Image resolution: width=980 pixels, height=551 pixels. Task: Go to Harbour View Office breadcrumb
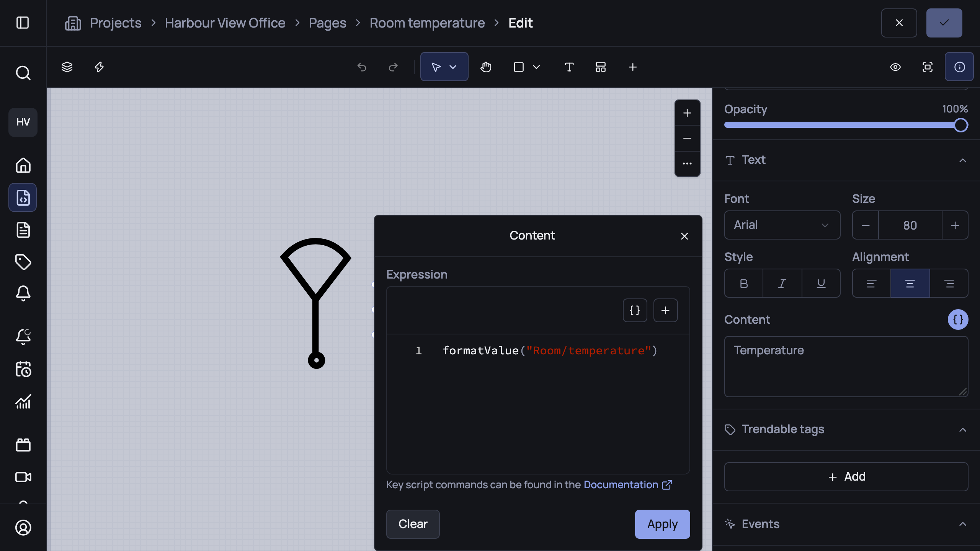tap(225, 23)
